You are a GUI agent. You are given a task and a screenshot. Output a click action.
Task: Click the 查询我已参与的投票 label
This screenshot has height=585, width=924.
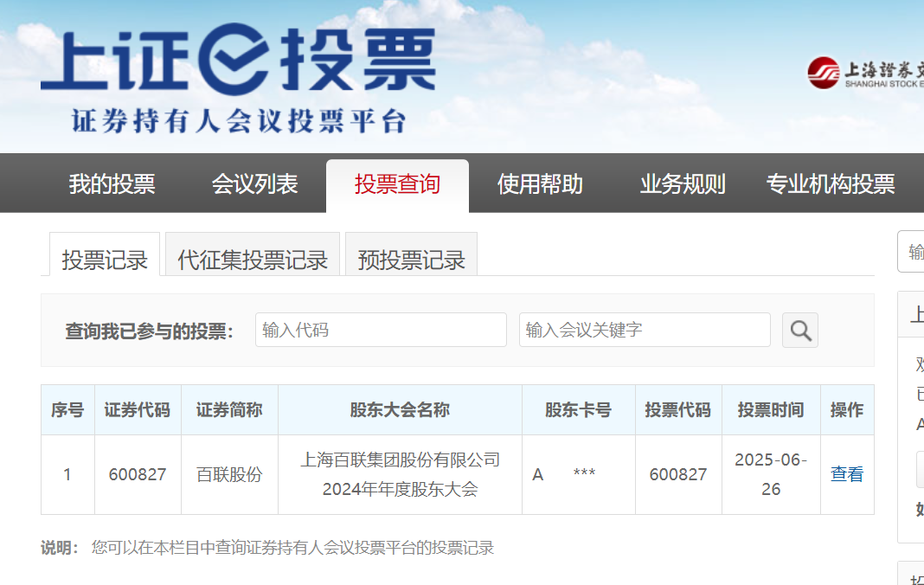pyautogui.click(x=149, y=331)
